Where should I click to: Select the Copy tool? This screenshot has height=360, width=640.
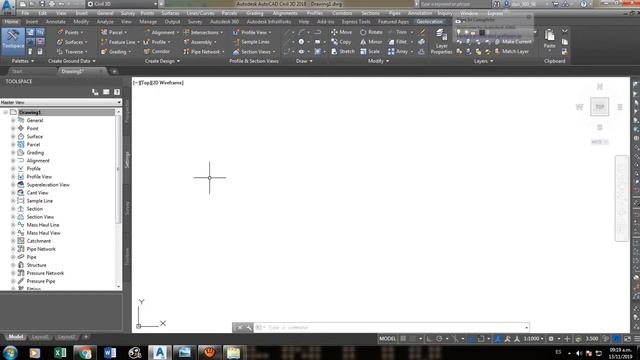pyautogui.click(x=341, y=42)
